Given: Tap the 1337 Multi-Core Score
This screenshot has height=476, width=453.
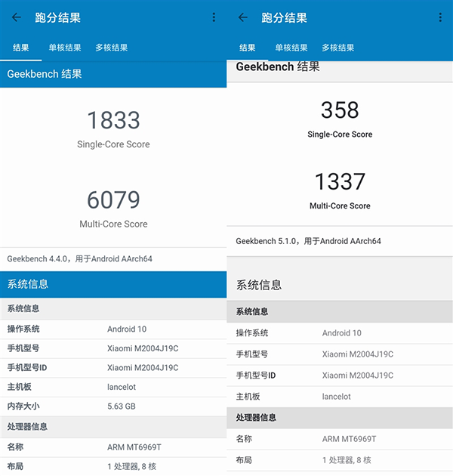Looking at the screenshot, I should 340,182.
